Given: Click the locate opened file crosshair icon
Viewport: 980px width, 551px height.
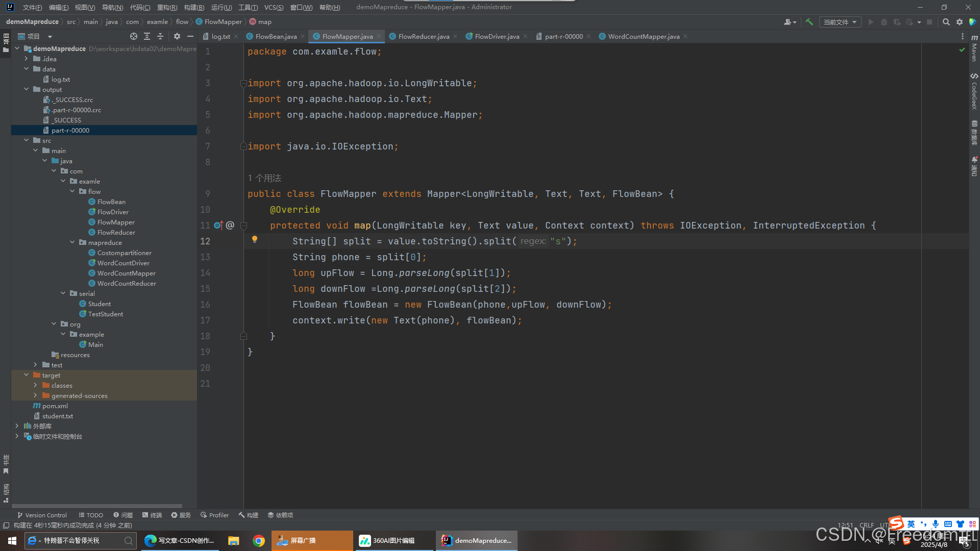Looking at the screenshot, I should click(134, 36).
